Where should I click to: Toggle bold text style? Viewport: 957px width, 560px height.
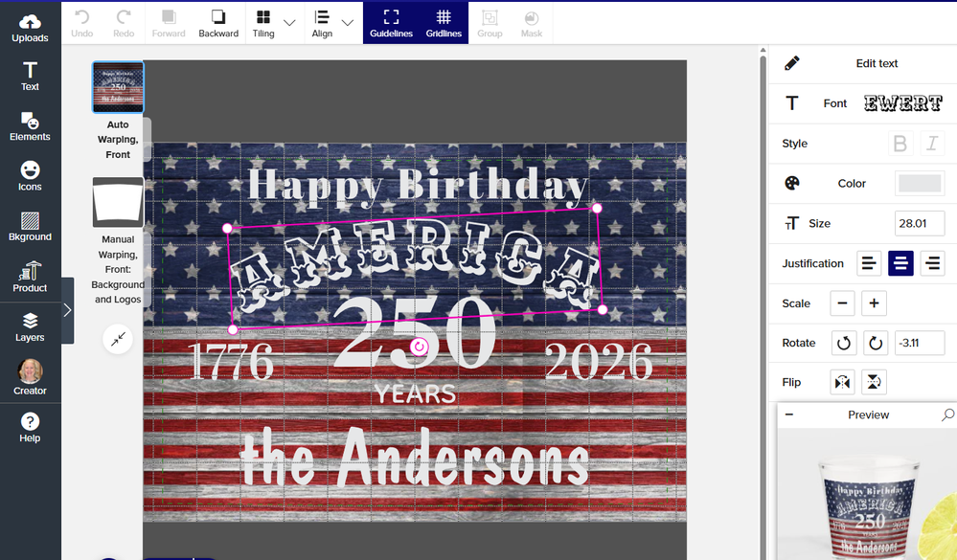[x=900, y=144]
